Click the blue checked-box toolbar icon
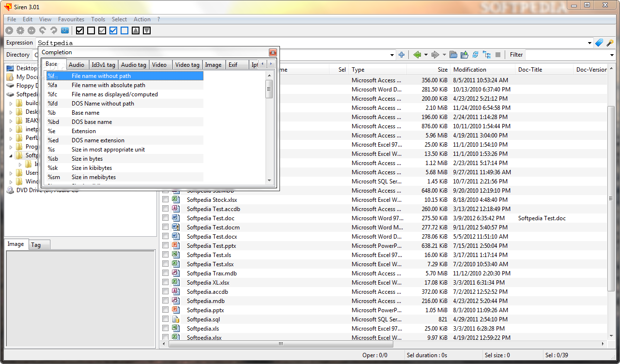The image size is (620, 364). click(x=113, y=30)
